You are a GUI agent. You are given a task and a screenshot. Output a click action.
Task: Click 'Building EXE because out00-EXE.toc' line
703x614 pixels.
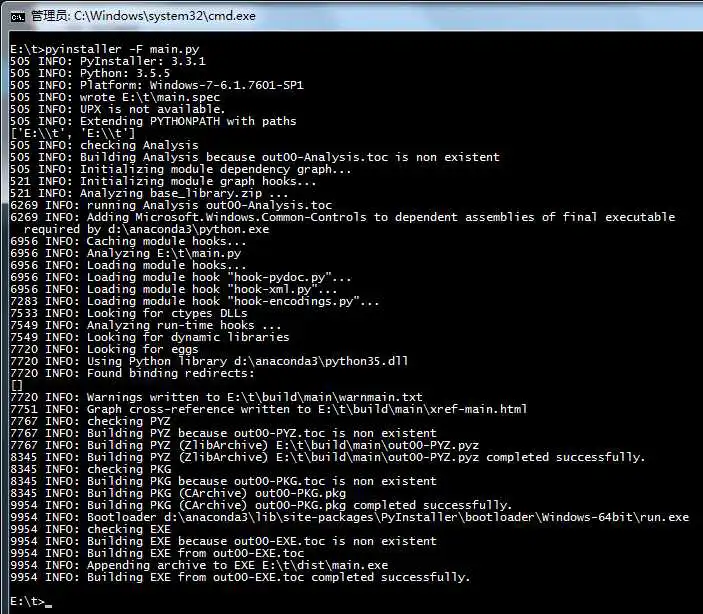pyautogui.click(x=223, y=542)
